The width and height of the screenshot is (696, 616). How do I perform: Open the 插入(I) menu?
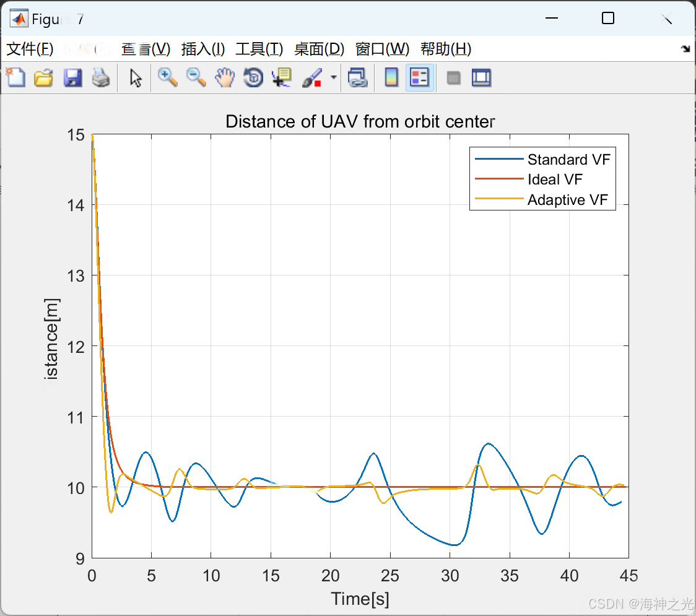point(203,49)
